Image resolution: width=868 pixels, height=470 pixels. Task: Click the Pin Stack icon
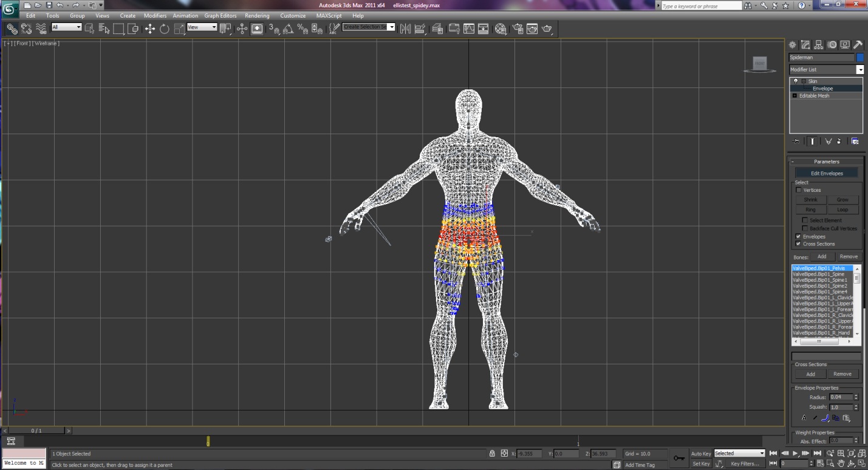[796, 141]
